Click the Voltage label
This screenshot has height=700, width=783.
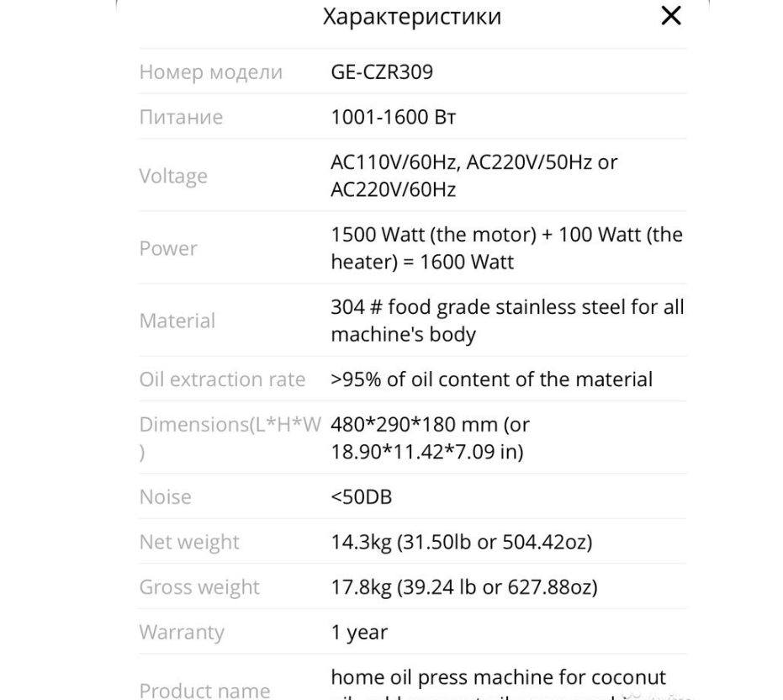173,177
